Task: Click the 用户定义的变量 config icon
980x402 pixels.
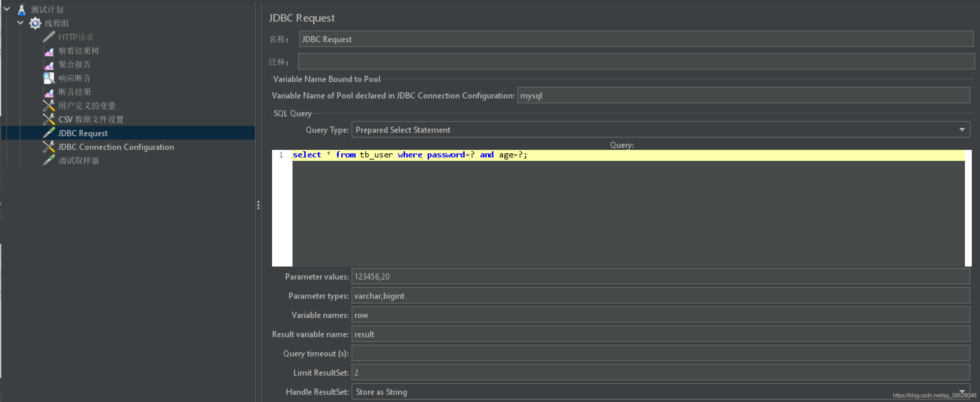Action: click(x=49, y=106)
